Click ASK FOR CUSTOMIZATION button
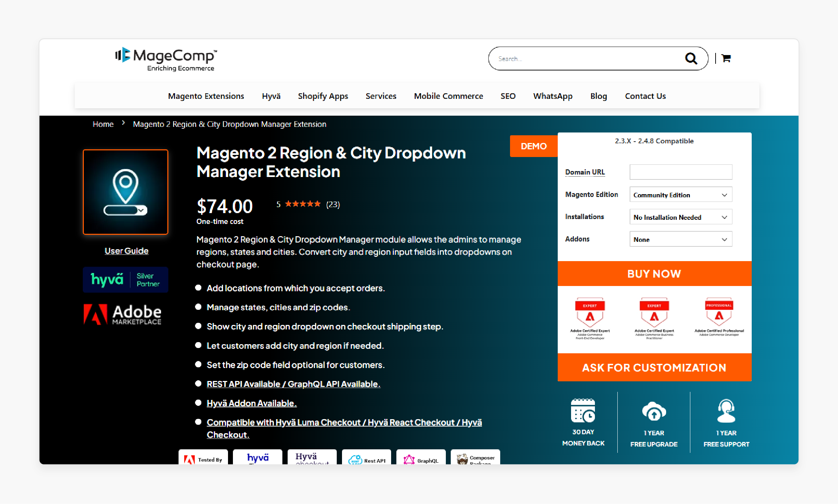Viewport: 838px width, 504px height. (654, 367)
